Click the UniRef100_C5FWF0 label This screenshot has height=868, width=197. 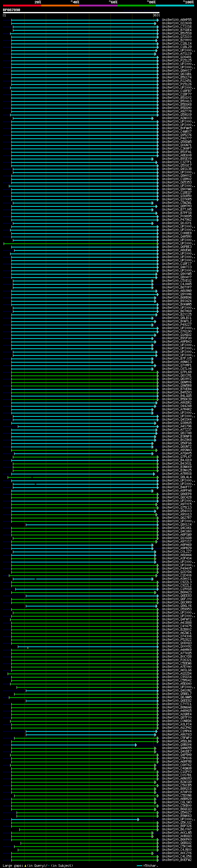click(177, 737)
